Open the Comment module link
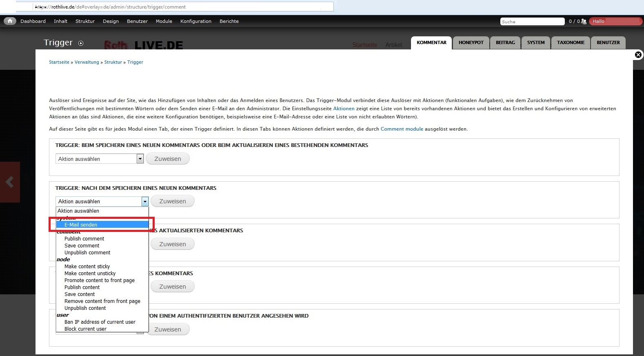644x356 pixels. point(402,129)
